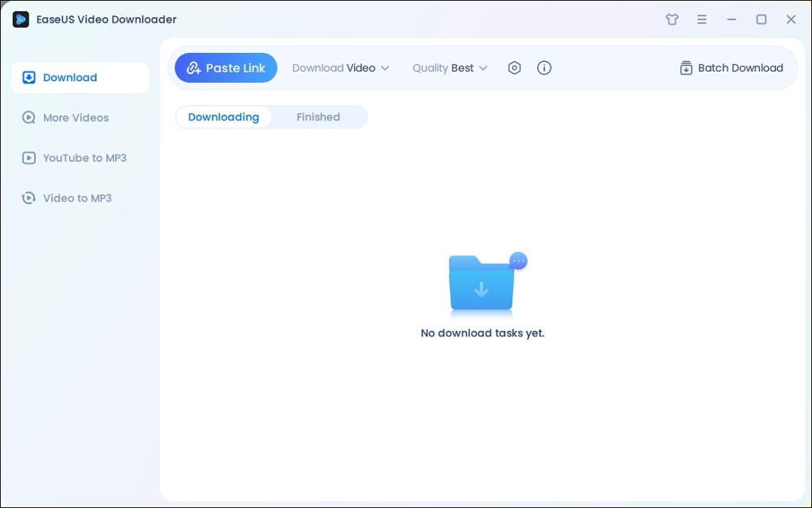The image size is (812, 508).
Task: Open the hamburger menu icon
Action: coord(702,20)
